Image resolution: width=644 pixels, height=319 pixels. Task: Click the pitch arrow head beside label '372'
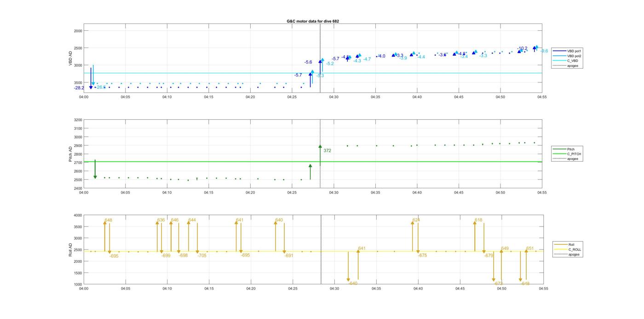320,146
